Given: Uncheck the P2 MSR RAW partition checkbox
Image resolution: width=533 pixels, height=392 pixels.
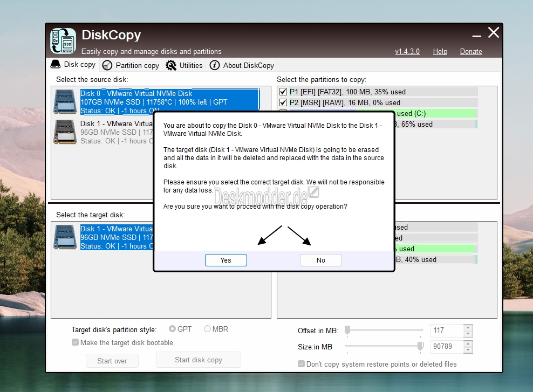Looking at the screenshot, I should pos(283,102).
